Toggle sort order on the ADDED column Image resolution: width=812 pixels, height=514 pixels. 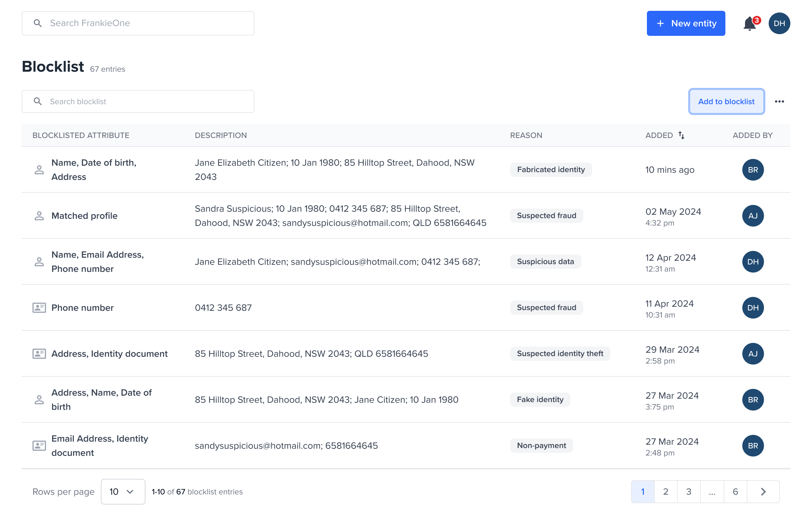(681, 135)
